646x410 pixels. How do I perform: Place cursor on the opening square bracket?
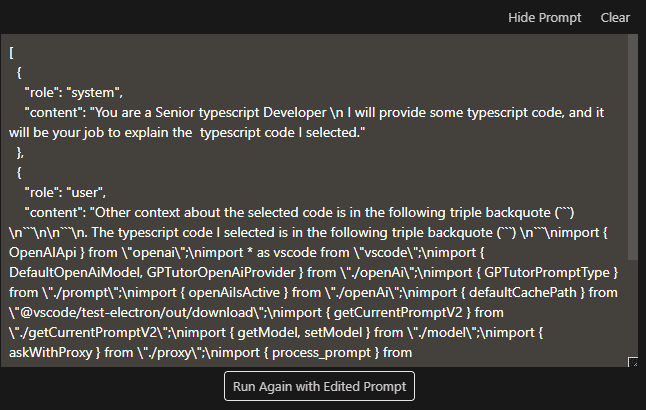click(11, 51)
